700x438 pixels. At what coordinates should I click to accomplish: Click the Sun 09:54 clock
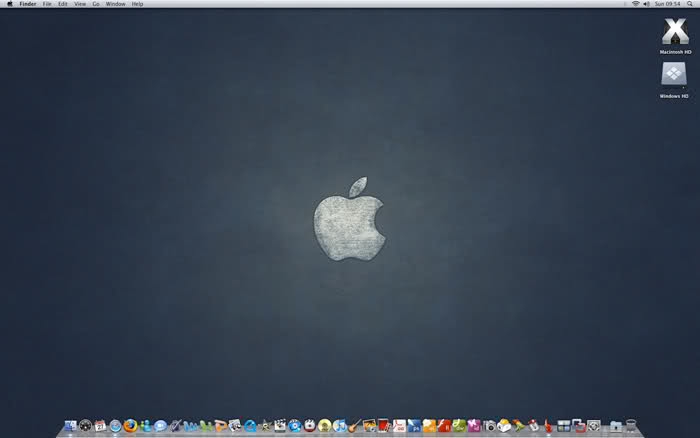(x=667, y=4)
